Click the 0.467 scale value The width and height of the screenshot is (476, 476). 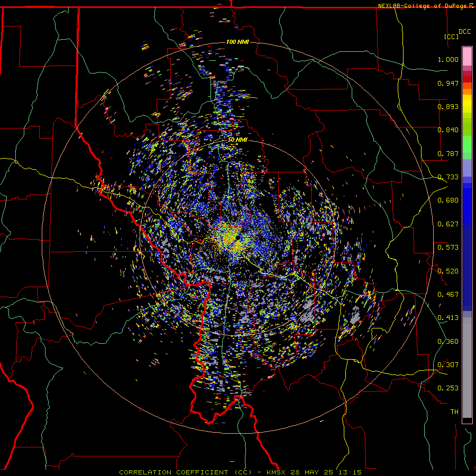tap(448, 295)
